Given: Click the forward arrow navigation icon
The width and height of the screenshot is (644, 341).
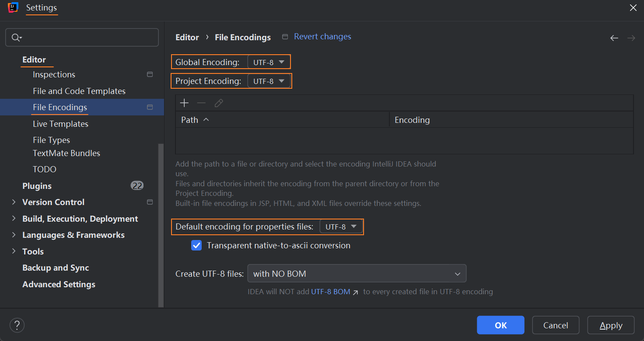Looking at the screenshot, I should pos(631,38).
